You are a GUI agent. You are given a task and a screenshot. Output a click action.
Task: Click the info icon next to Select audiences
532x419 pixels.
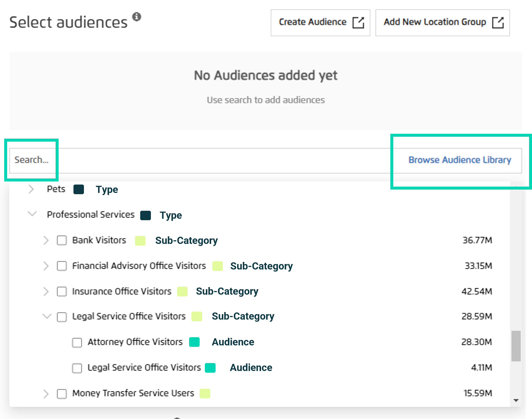point(136,17)
